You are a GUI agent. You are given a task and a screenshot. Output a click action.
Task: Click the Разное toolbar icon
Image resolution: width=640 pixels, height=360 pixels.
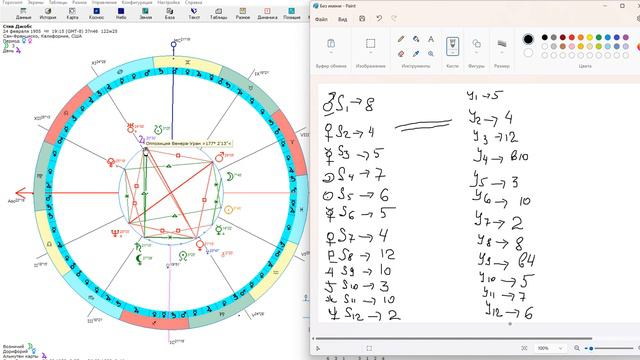pyautogui.click(x=243, y=13)
